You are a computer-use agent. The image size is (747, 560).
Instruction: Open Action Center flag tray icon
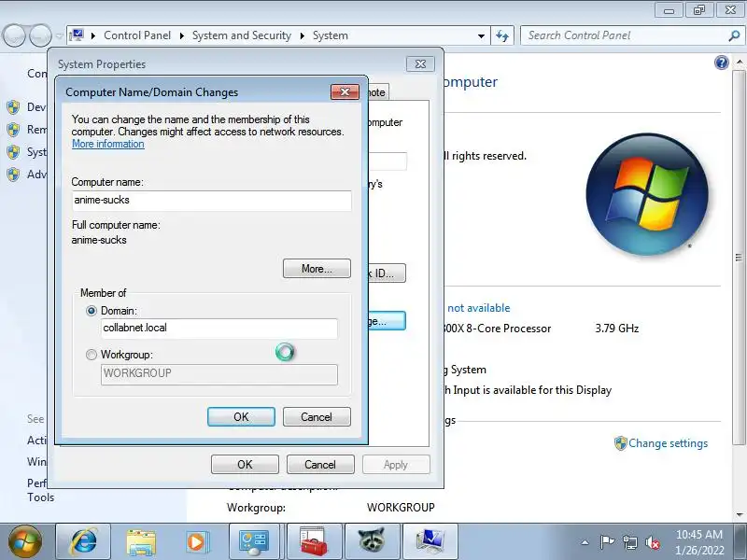pos(607,542)
